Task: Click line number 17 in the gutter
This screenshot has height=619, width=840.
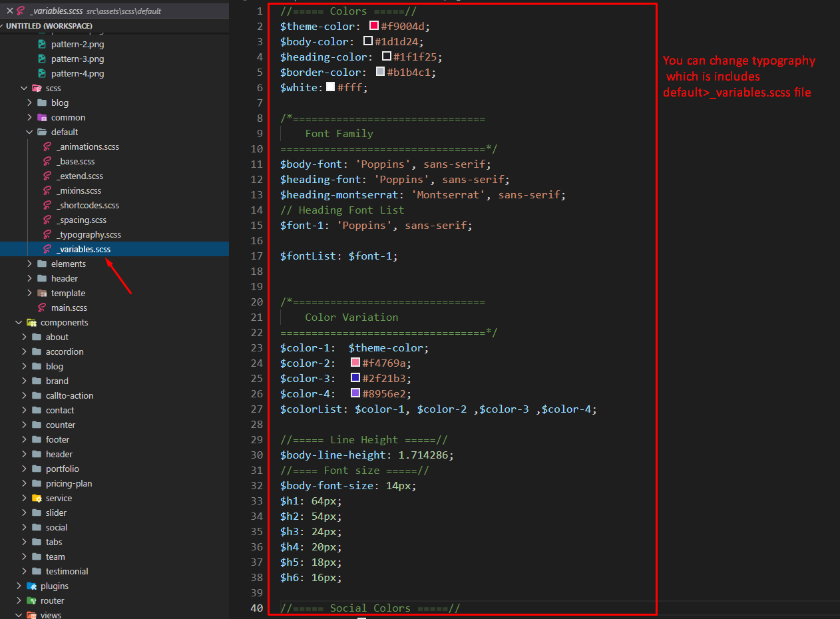Action: tap(257, 256)
